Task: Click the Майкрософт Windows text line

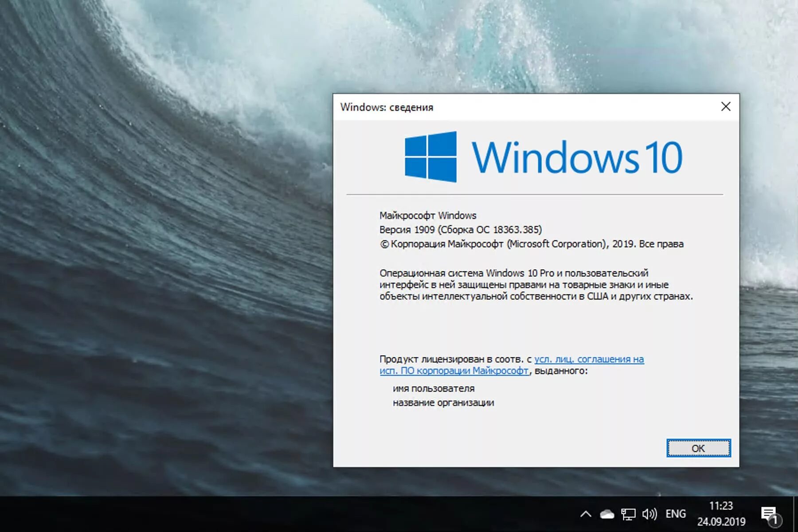Action: 428,215
